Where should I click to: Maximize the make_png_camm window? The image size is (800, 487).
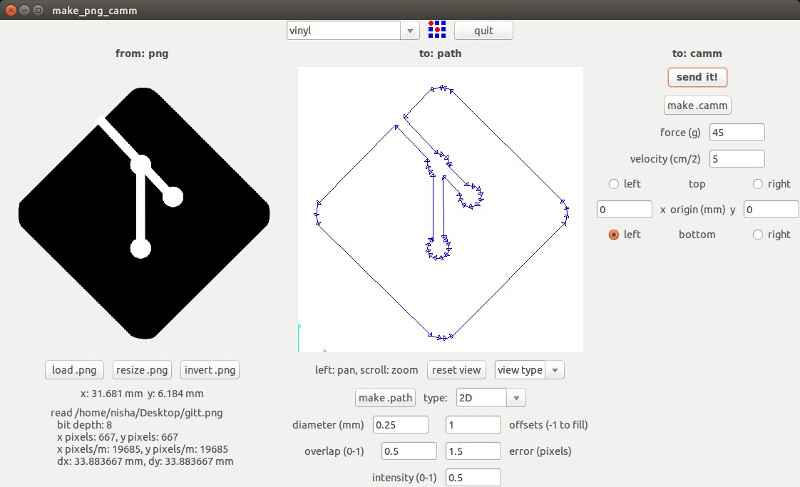[x=38, y=10]
